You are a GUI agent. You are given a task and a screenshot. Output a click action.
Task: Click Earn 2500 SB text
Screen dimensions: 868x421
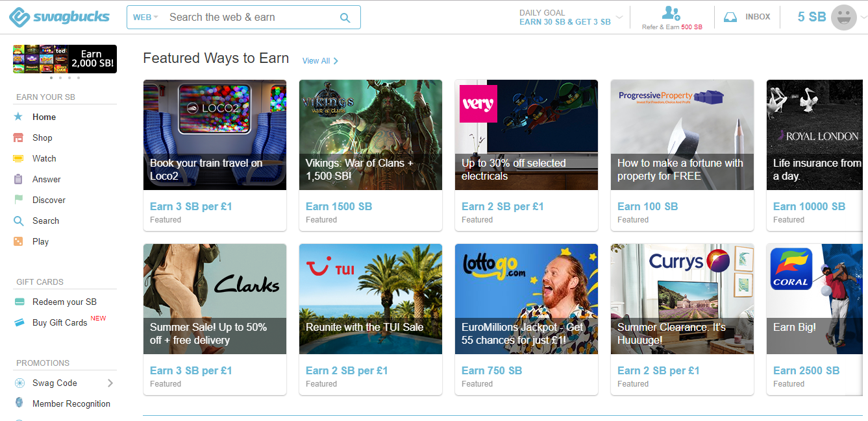point(806,370)
